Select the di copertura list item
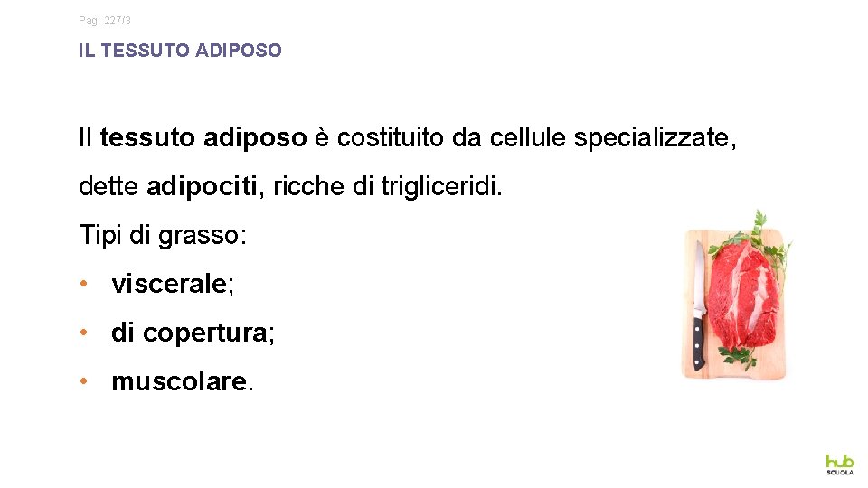 click(x=193, y=333)
